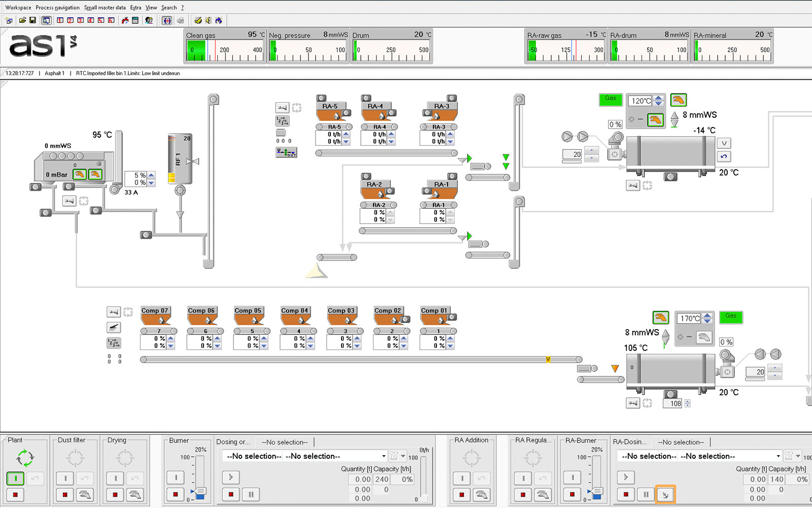Click the low limit underrun alarm message
Viewport: 812px width, 508px height.
click(x=128, y=73)
